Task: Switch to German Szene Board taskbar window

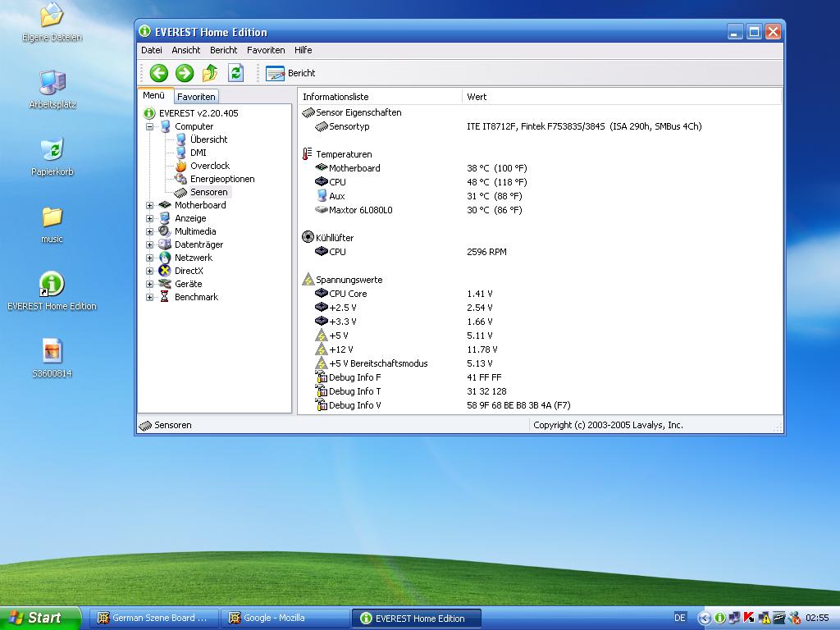Action: [x=153, y=619]
